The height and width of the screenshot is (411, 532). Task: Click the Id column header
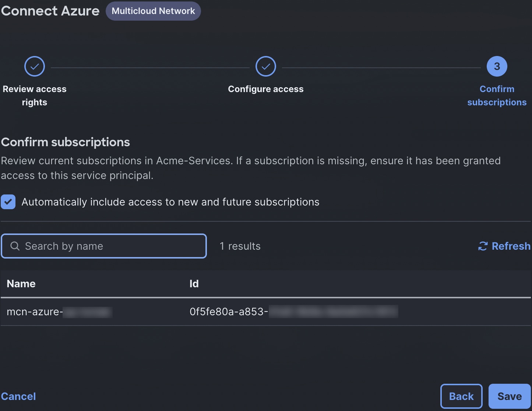coord(194,284)
